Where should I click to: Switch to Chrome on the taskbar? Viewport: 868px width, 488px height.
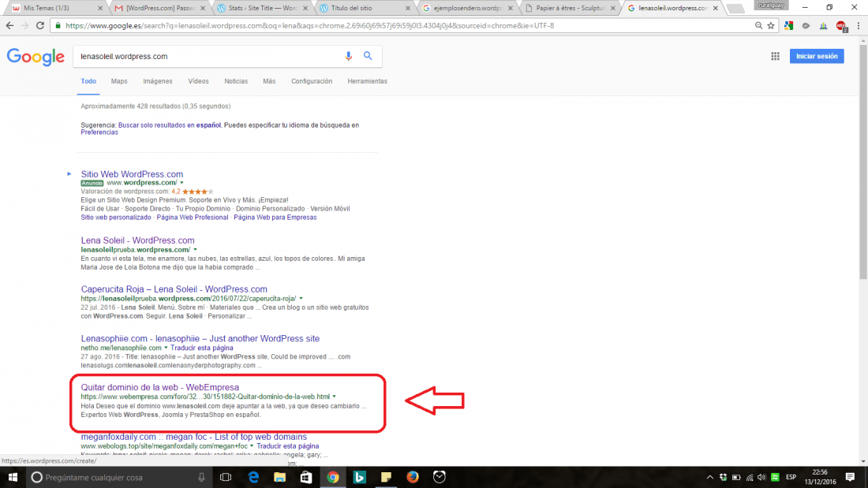pyautogui.click(x=333, y=477)
